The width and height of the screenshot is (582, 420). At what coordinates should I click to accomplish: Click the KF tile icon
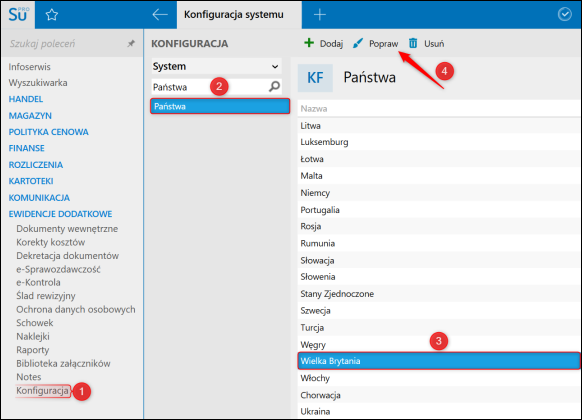coord(315,78)
